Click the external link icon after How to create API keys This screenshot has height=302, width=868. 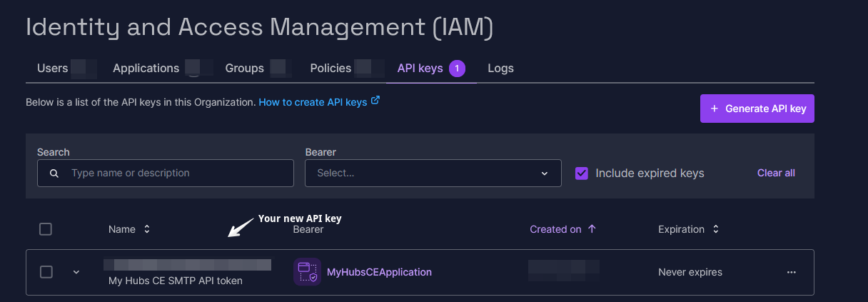[375, 101]
